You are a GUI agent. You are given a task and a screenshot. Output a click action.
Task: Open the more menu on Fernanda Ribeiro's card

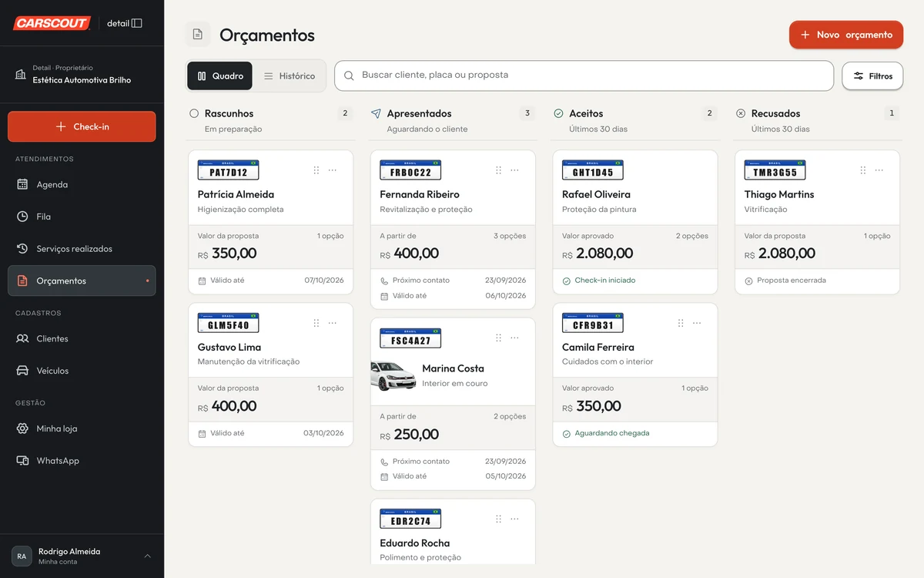[x=515, y=170]
